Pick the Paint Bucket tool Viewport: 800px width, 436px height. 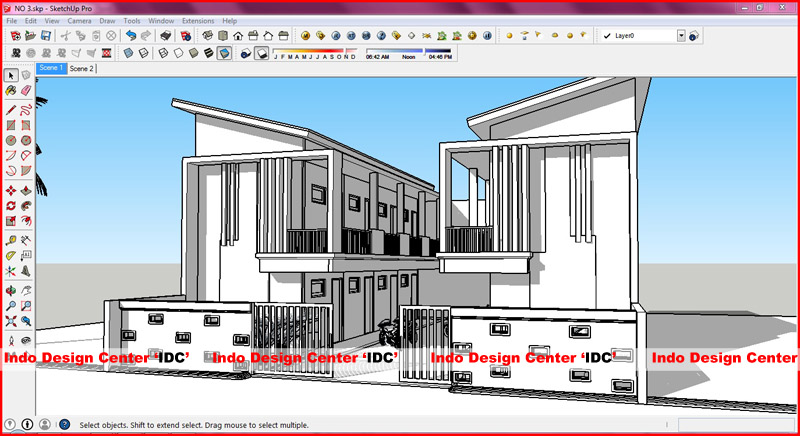click(11, 91)
